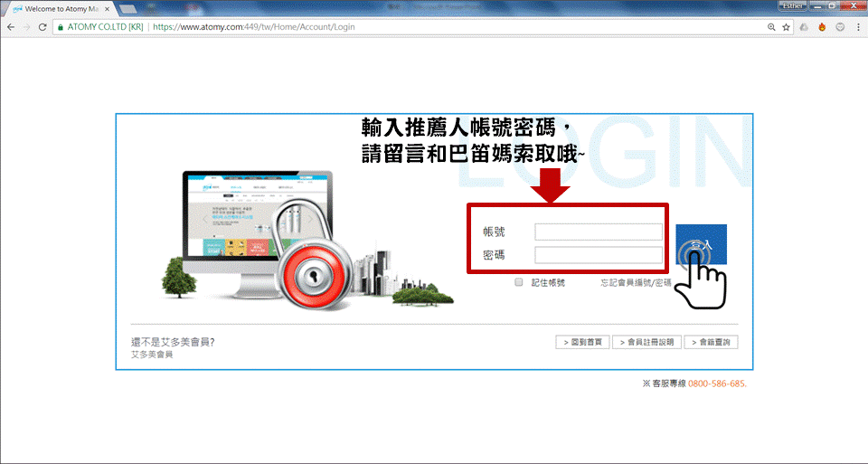Click the gray drive extension icon
This screenshot has width=868, height=464.
pyautogui.click(x=804, y=26)
